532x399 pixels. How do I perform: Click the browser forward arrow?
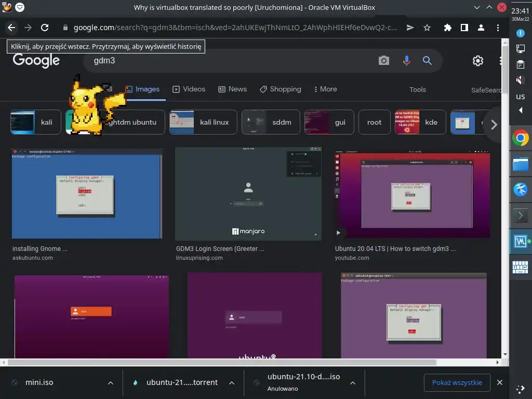pos(28,28)
